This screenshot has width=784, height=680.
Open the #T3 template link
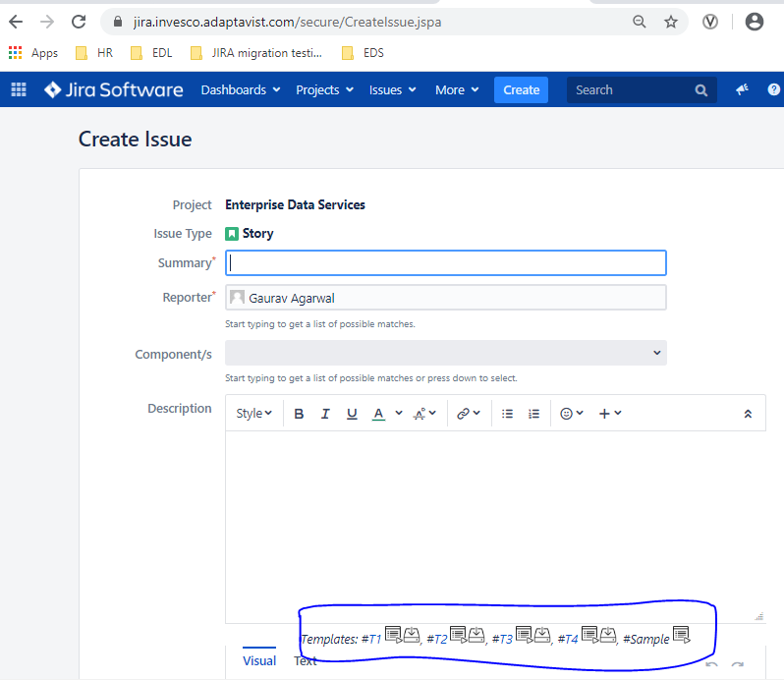coord(502,639)
